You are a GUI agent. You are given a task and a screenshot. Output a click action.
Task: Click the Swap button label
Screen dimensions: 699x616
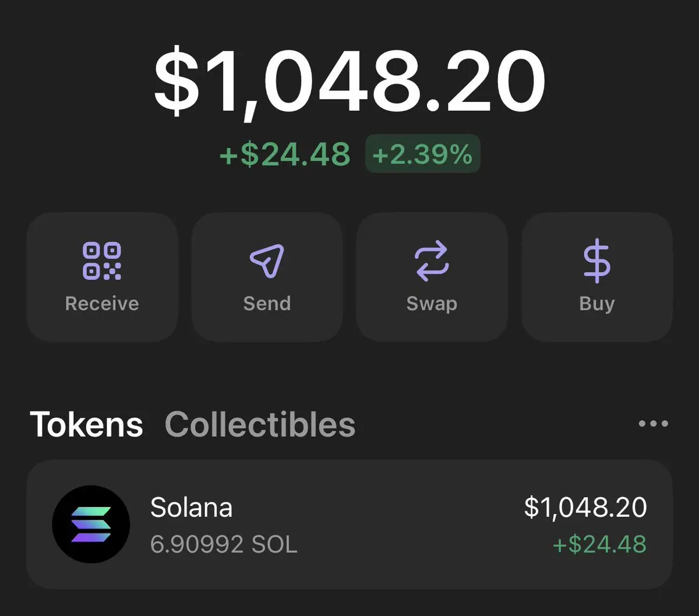click(x=432, y=304)
